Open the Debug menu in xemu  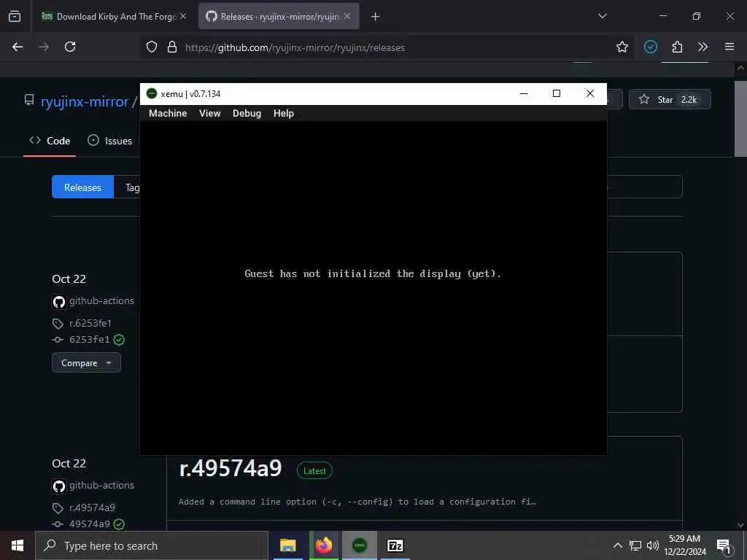(x=247, y=113)
